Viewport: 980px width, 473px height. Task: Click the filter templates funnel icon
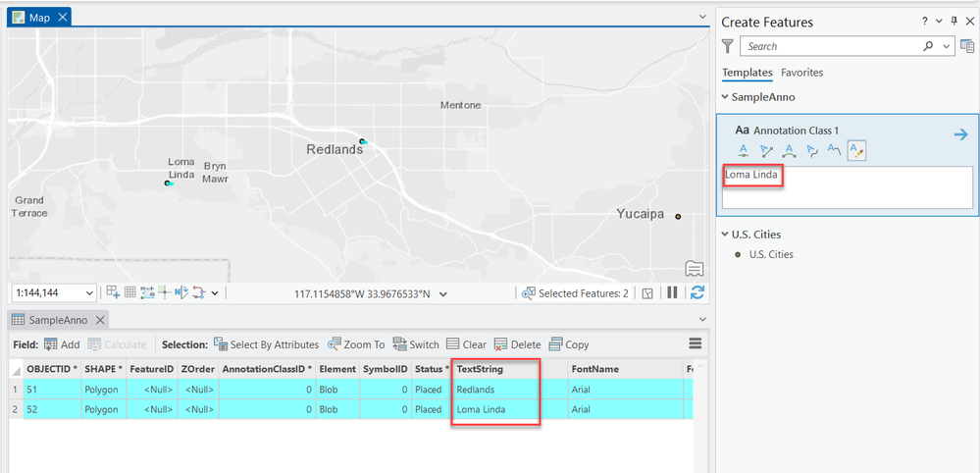727,46
